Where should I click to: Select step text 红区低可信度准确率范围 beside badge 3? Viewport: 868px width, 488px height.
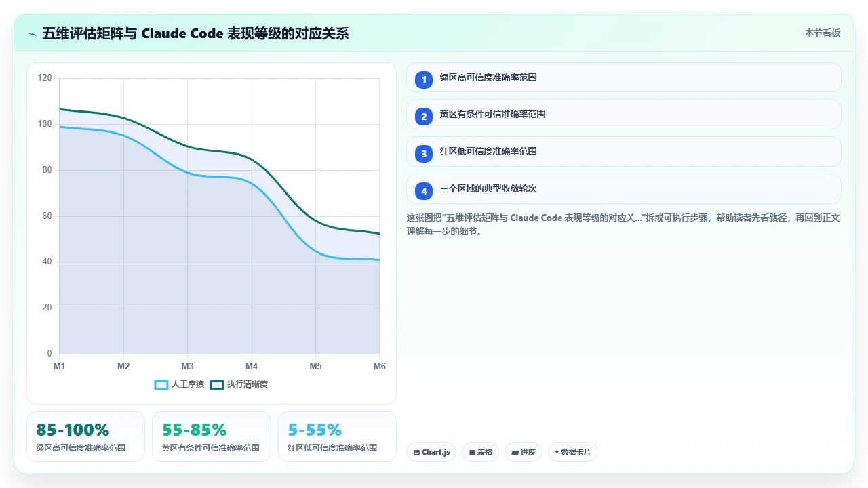tap(488, 152)
